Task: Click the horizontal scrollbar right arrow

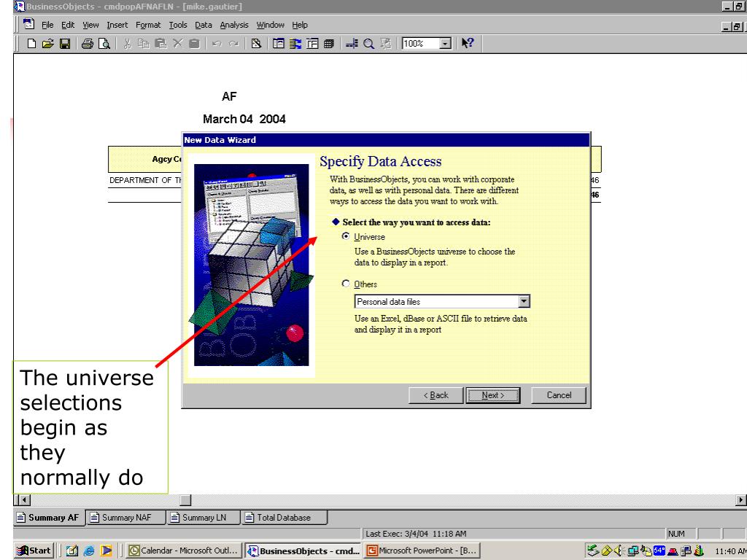Action: 741,500
